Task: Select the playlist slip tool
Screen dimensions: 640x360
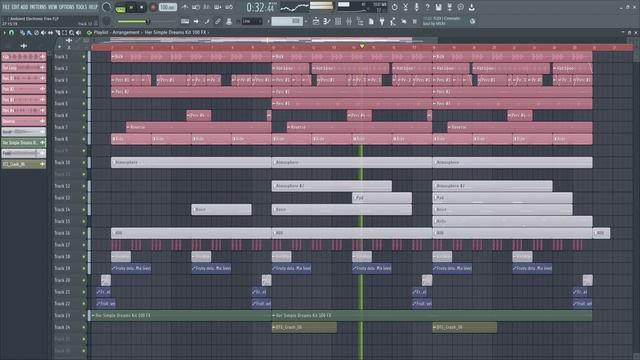Action: pos(50,32)
